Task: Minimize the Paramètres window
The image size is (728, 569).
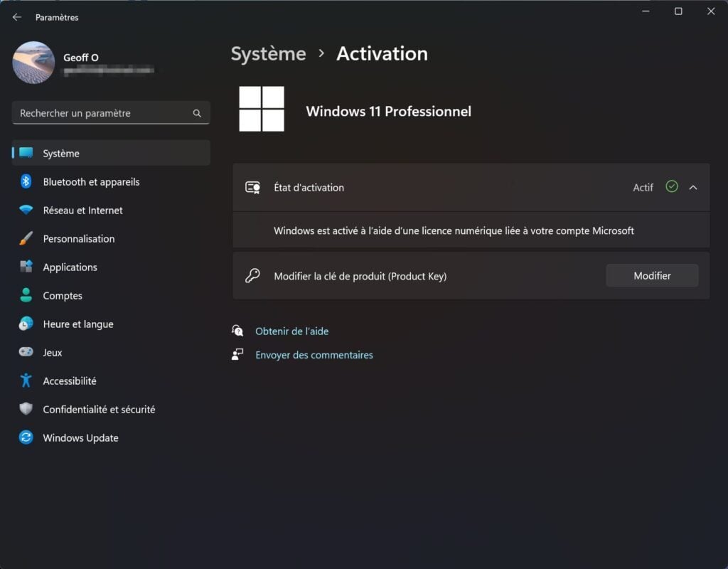Action: (x=646, y=11)
